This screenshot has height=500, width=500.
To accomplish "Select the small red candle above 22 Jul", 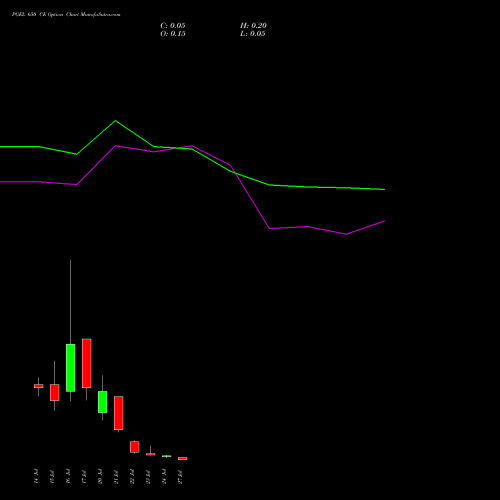I will [x=135, y=447].
